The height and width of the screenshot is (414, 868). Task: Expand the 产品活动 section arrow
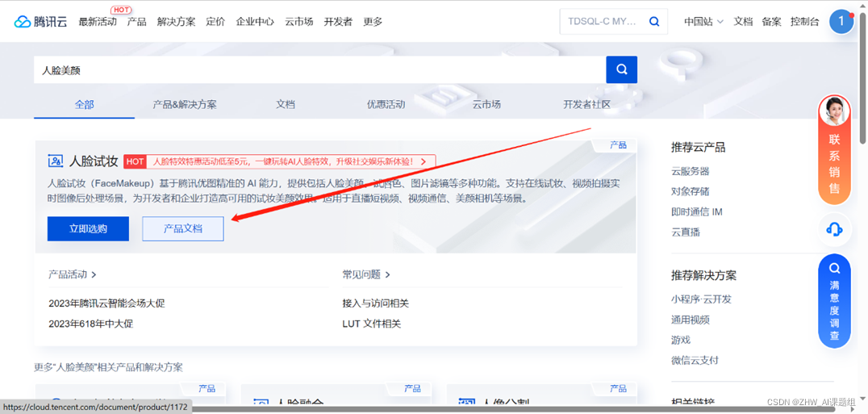click(94, 274)
